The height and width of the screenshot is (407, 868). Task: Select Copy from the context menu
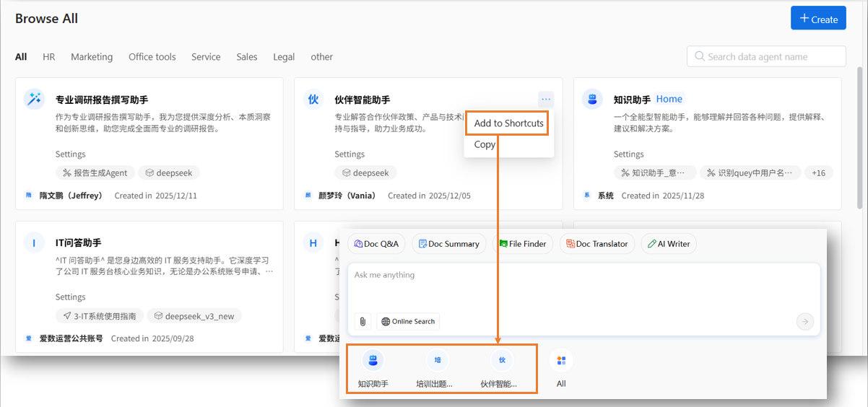click(x=485, y=144)
